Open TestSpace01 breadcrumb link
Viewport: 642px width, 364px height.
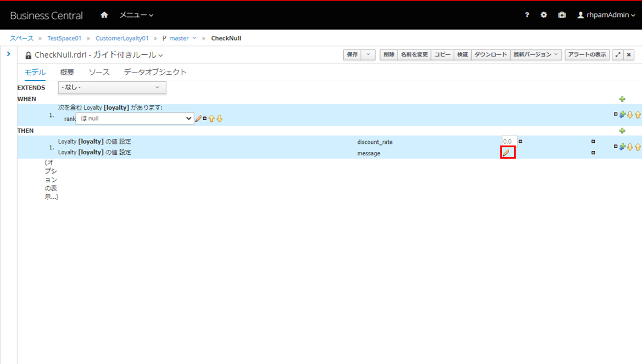pos(64,38)
